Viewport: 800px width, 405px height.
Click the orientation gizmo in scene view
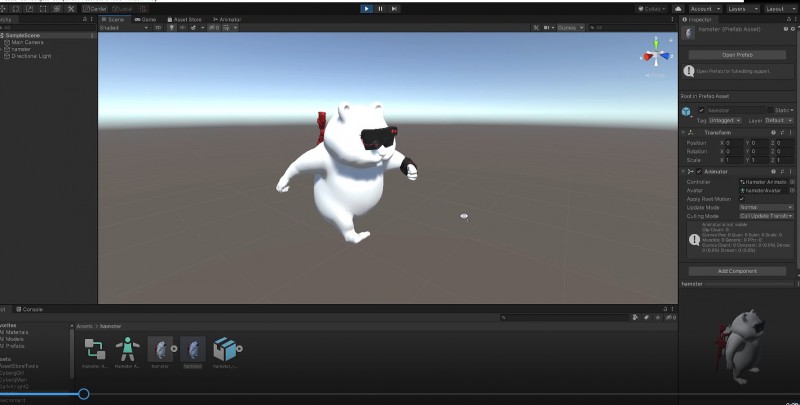(656, 55)
